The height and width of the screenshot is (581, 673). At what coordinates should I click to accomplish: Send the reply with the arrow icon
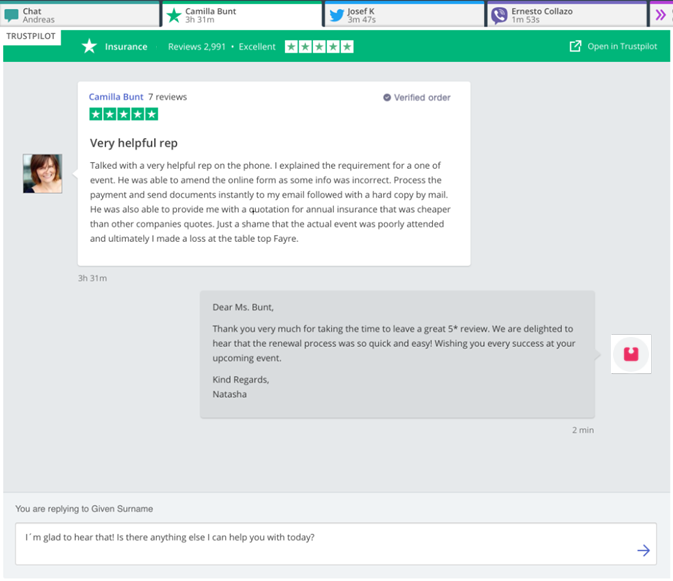[643, 550]
